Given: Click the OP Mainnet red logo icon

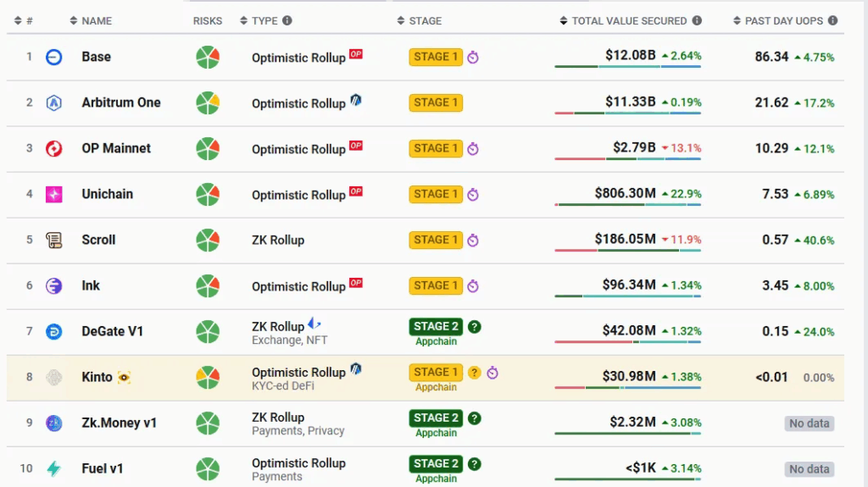Looking at the screenshot, I should 54,148.
